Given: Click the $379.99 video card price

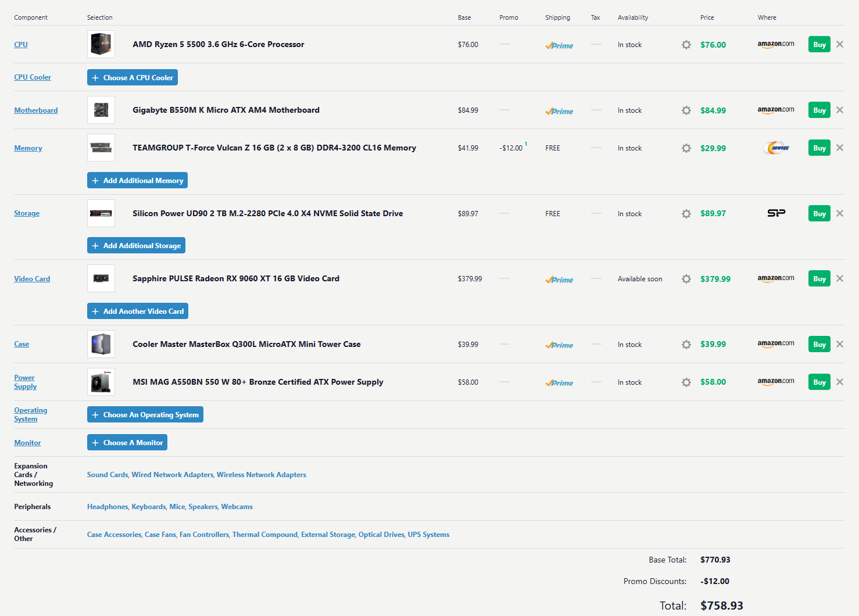Looking at the screenshot, I should (x=715, y=279).
